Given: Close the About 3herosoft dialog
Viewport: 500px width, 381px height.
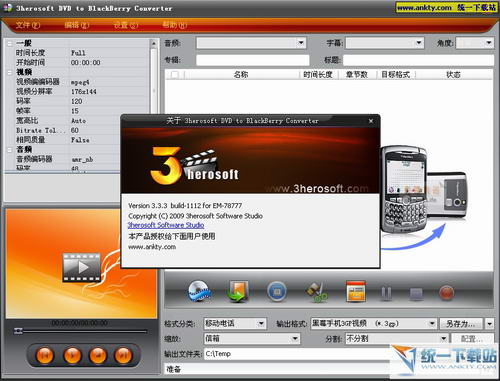Looking at the screenshot, I should [371, 121].
